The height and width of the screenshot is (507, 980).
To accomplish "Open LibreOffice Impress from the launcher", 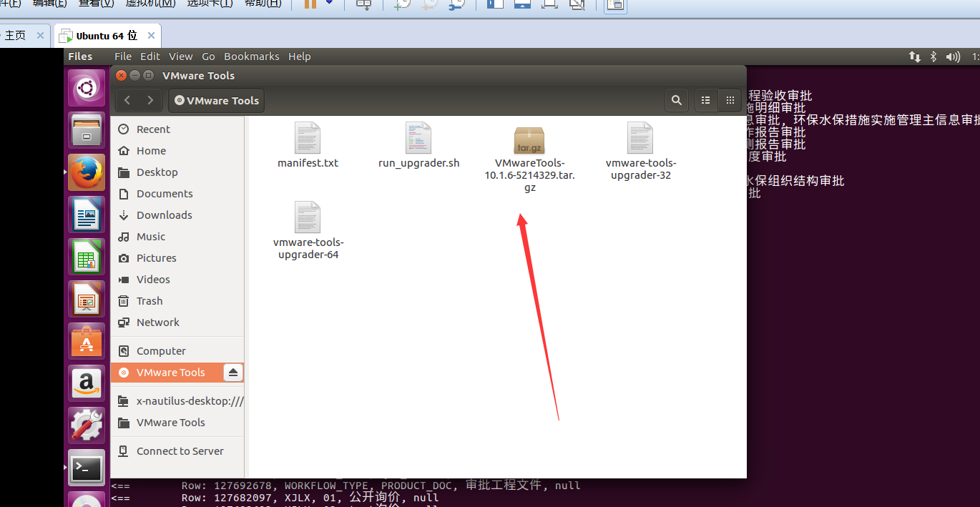I will (87, 299).
